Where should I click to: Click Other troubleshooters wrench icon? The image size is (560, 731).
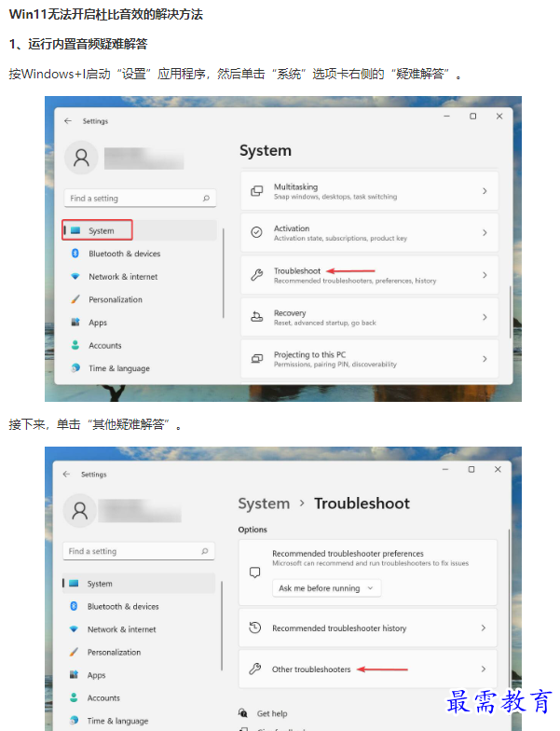click(x=255, y=669)
